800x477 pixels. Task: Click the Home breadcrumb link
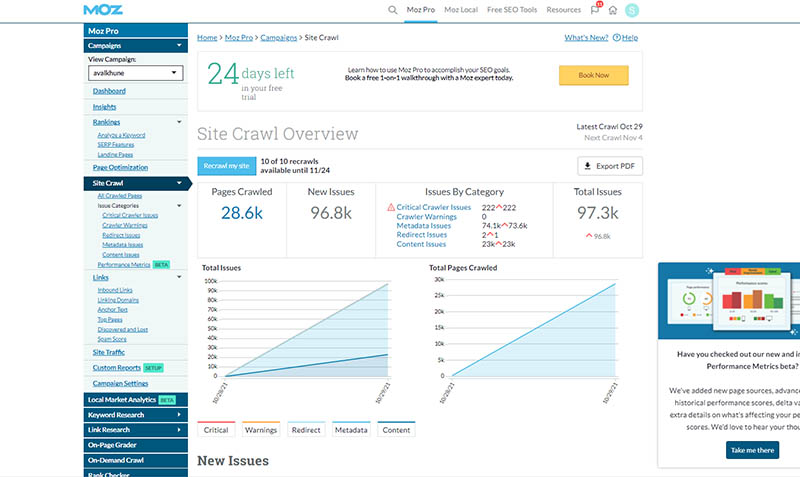click(x=207, y=37)
